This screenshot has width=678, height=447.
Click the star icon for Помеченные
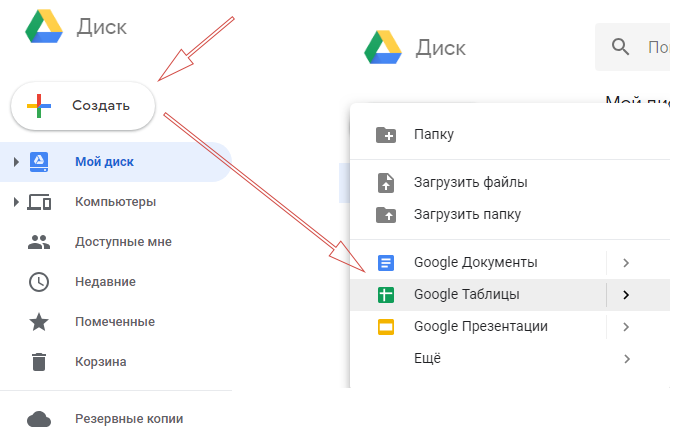[39, 322]
